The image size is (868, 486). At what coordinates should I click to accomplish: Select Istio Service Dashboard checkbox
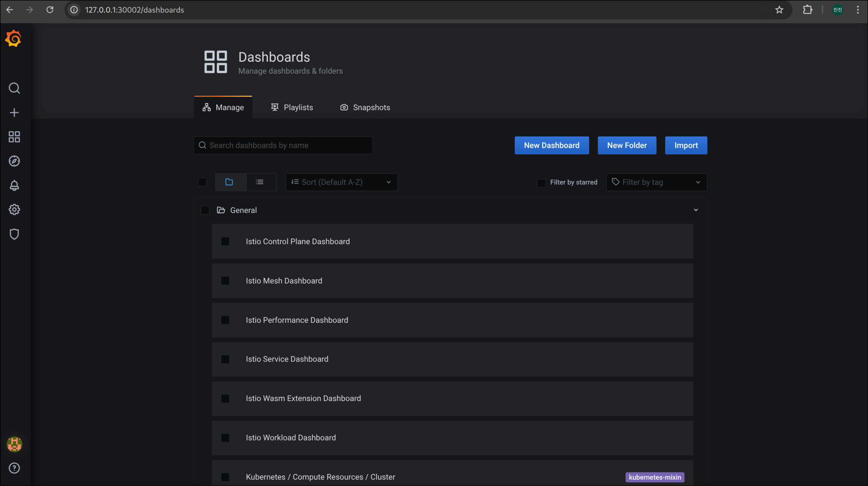pos(225,359)
